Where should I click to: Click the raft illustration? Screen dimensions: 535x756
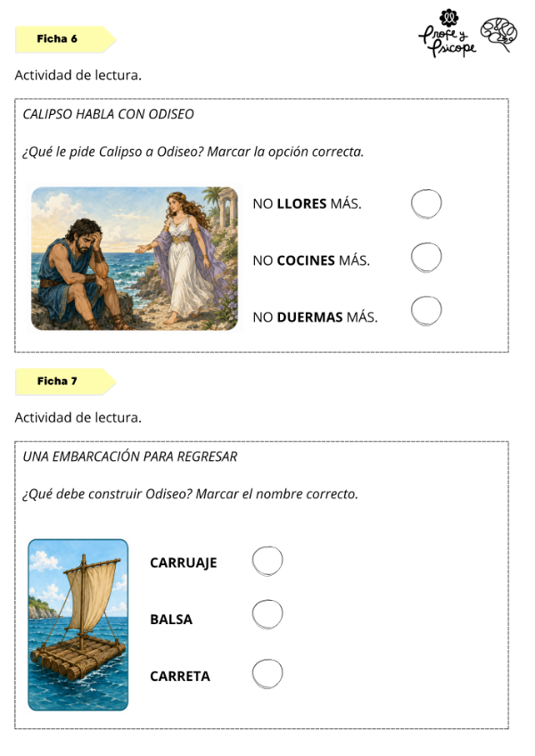pos(78,625)
